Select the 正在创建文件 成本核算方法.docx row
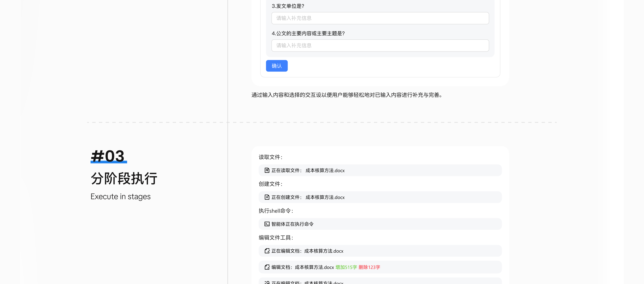The width and height of the screenshot is (644, 284). pos(380,197)
